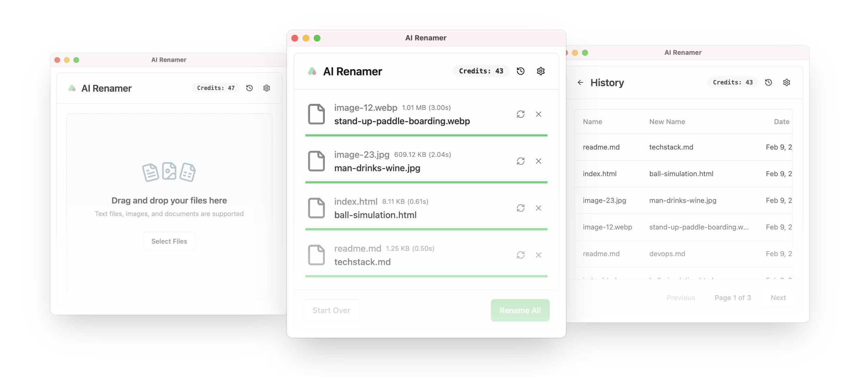Click the Credits: 43 badge

tap(481, 71)
